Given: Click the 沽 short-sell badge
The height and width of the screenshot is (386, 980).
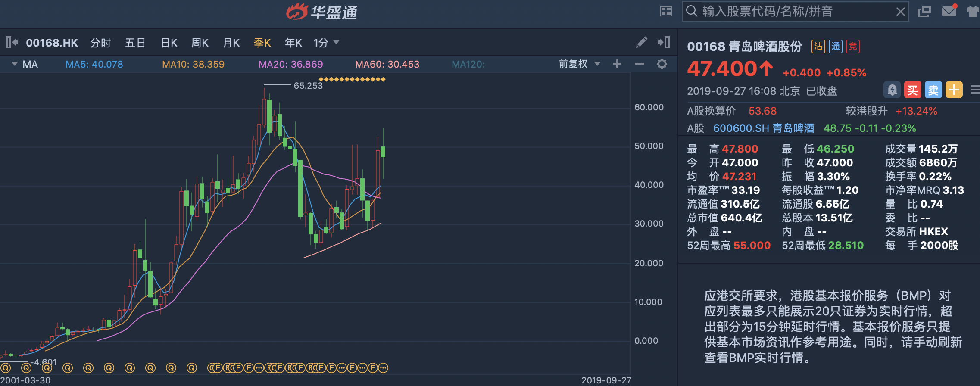Looking at the screenshot, I should [818, 47].
